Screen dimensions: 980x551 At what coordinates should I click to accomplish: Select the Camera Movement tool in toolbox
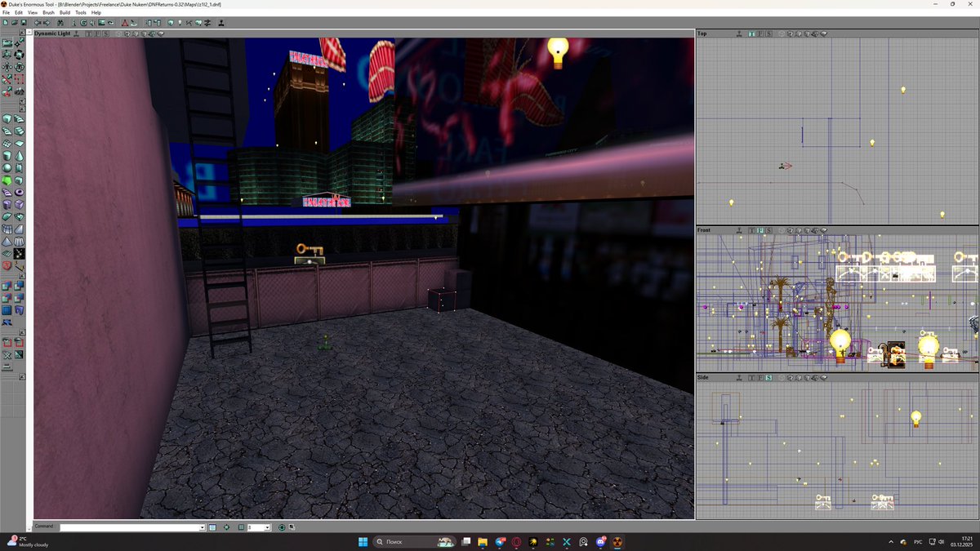point(7,42)
